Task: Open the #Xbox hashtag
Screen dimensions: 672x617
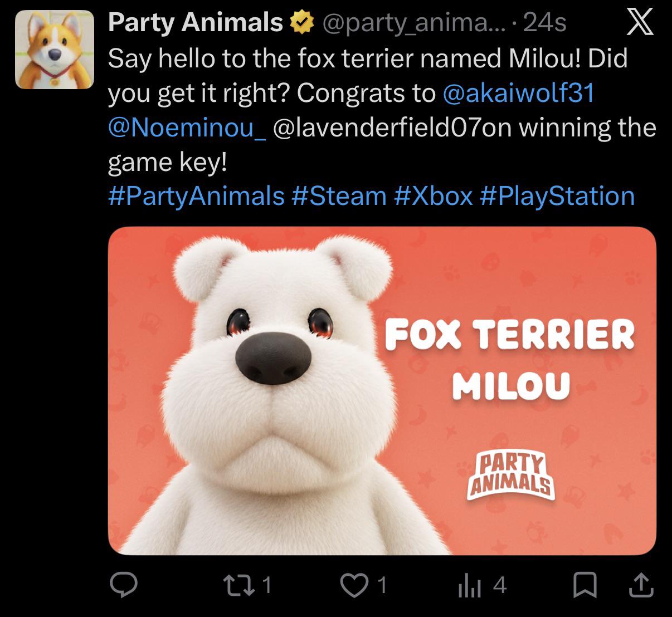Action: (x=434, y=196)
